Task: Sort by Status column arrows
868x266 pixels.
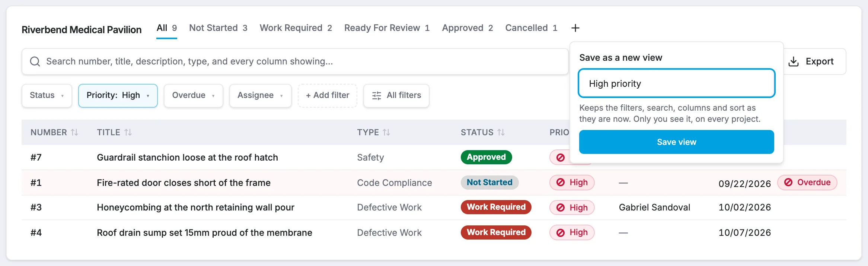Action: coord(501,132)
